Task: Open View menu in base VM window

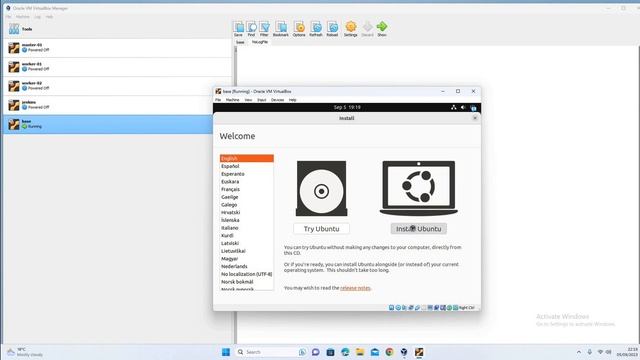Action: click(248, 100)
